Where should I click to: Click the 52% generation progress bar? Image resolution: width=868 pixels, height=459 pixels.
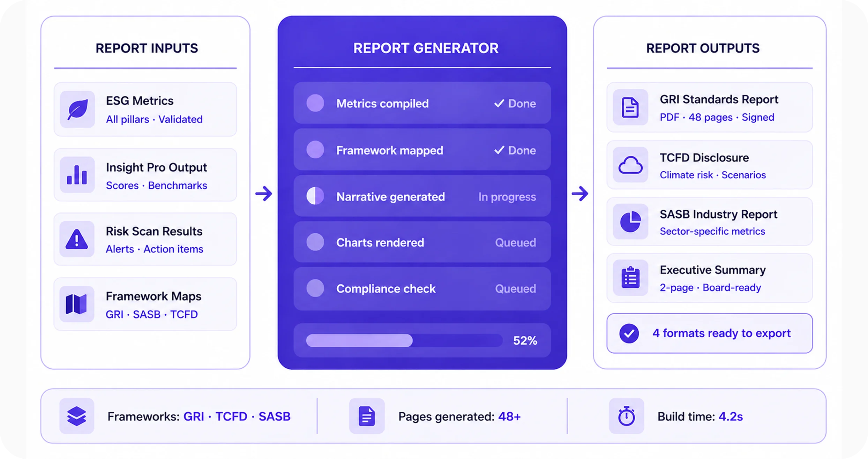point(404,340)
